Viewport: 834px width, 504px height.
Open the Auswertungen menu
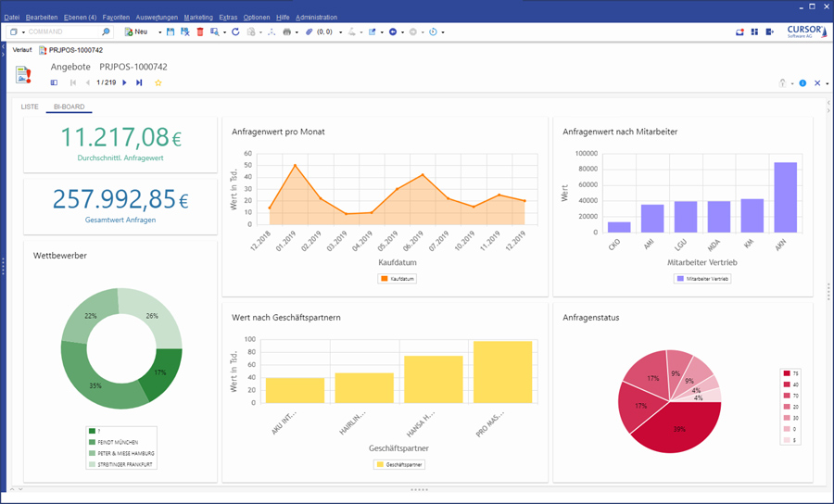(157, 18)
